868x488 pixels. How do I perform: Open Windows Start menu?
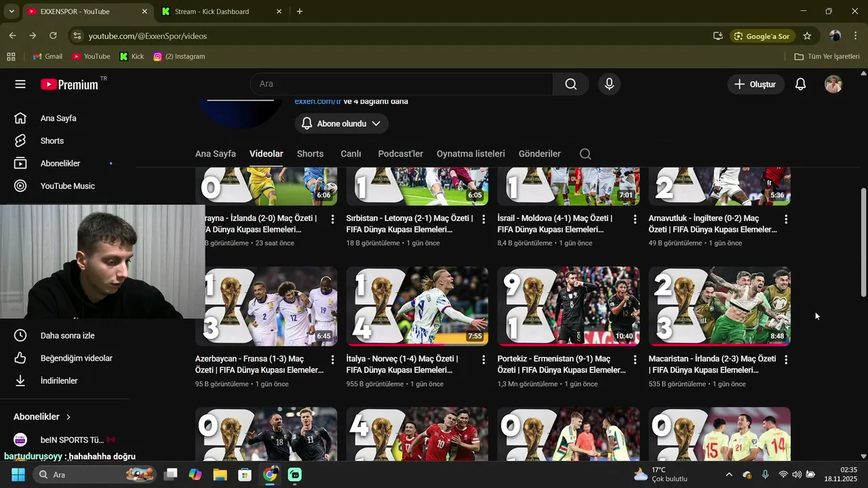click(18, 474)
